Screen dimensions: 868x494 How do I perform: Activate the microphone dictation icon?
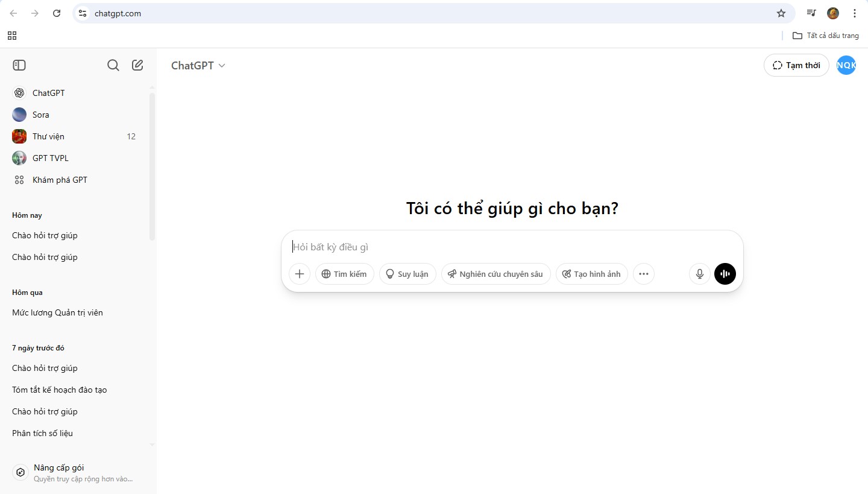[700, 274]
